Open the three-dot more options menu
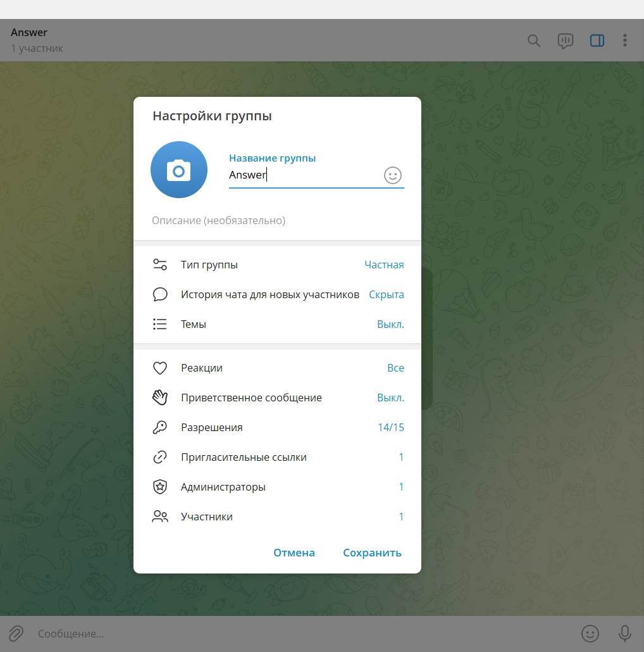Image resolution: width=644 pixels, height=652 pixels. pos(625,41)
